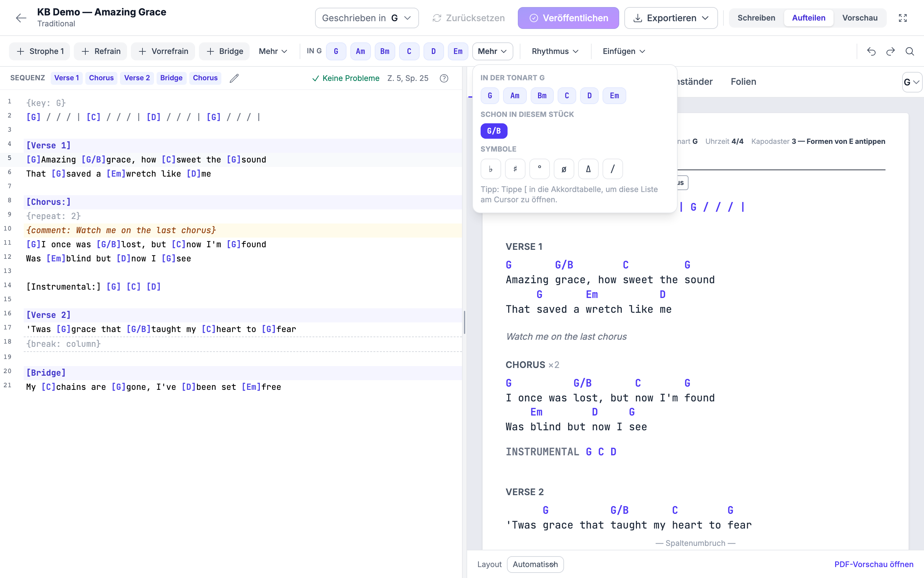Insert the flat symbol
This screenshot has width=924, height=578.
pos(491,169)
